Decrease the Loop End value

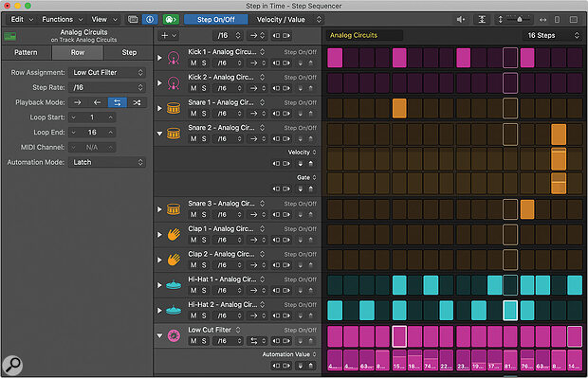(x=74, y=133)
